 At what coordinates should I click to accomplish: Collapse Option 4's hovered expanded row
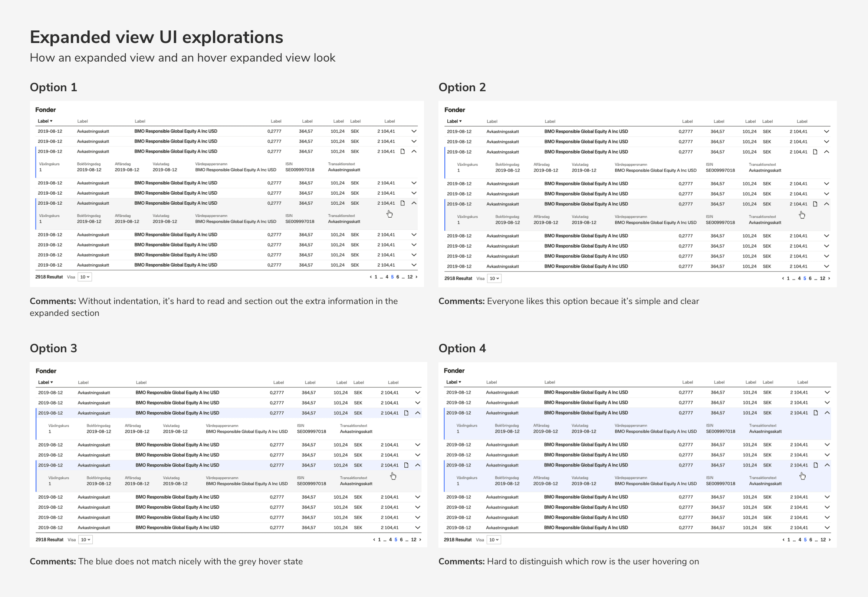point(827,465)
